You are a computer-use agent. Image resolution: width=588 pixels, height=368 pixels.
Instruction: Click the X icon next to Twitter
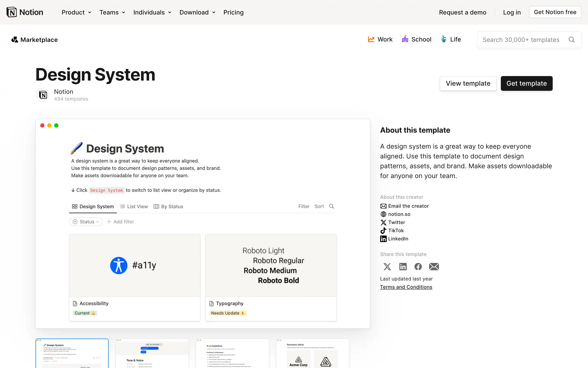click(x=383, y=222)
